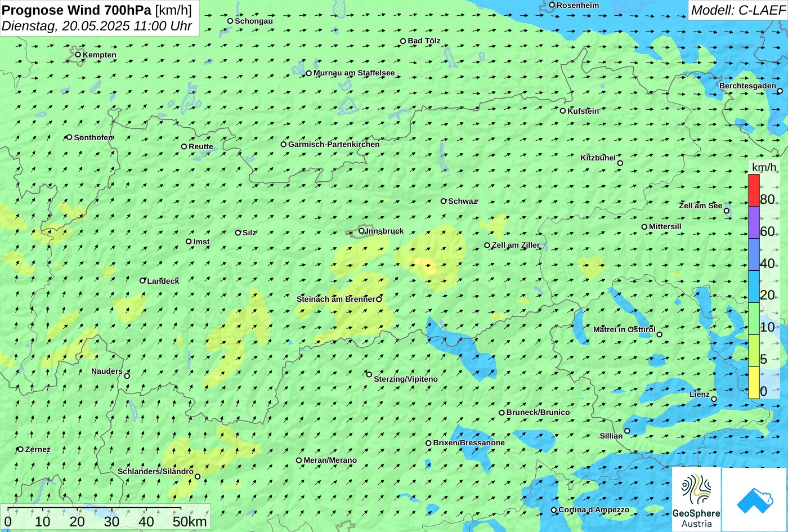The image size is (788, 532).
Task: Click the km/h legend heading
Action: [x=764, y=168]
